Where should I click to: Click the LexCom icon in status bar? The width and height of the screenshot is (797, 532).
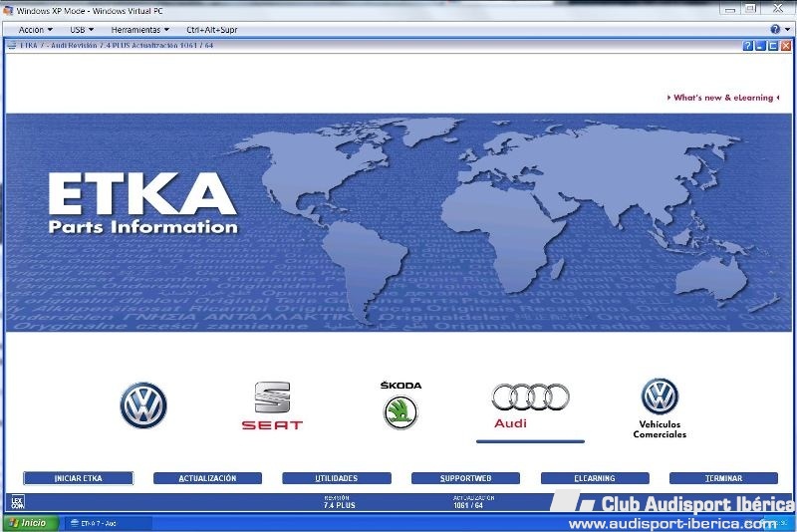(x=16, y=503)
